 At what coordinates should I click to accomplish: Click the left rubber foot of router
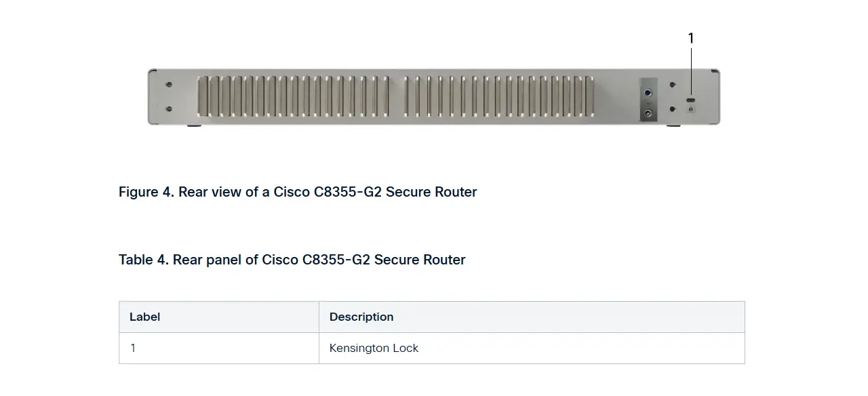click(194, 125)
